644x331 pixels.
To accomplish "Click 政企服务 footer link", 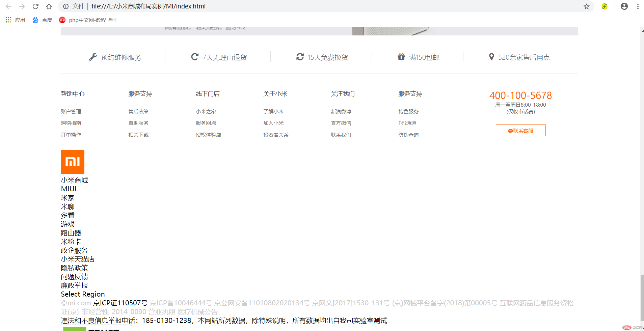I will [x=74, y=250].
